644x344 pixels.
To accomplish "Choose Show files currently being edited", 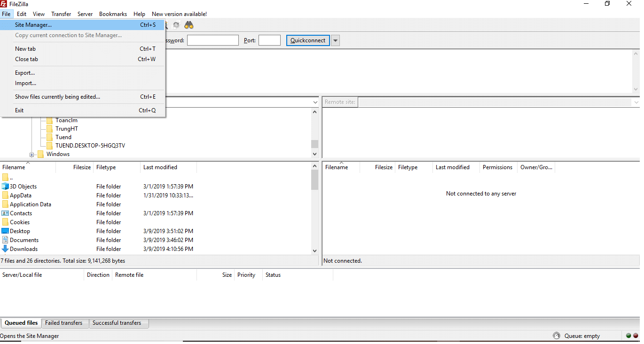I will tap(82, 97).
